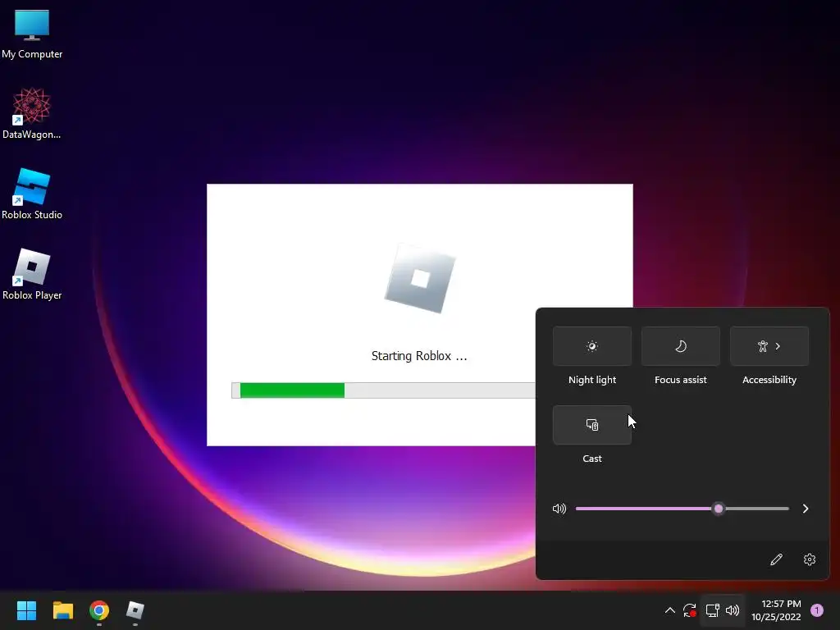Click the taskbar volume tray icon
Screen dimensions: 840x630
point(733,610)
